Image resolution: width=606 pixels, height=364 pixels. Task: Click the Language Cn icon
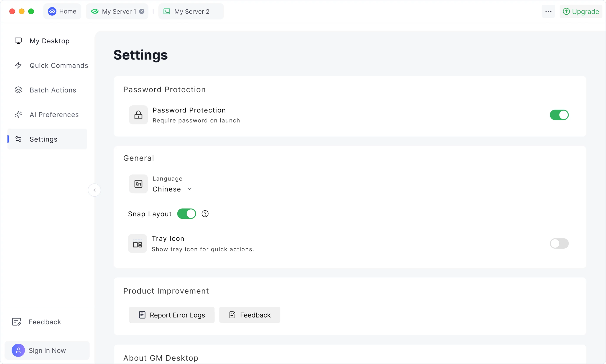pos(138,184)
